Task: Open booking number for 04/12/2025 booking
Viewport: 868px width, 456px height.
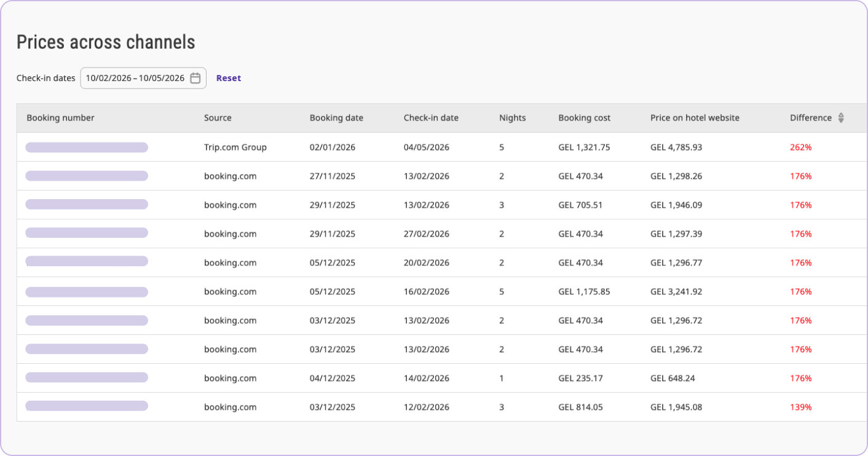Action: click(87, 377)
